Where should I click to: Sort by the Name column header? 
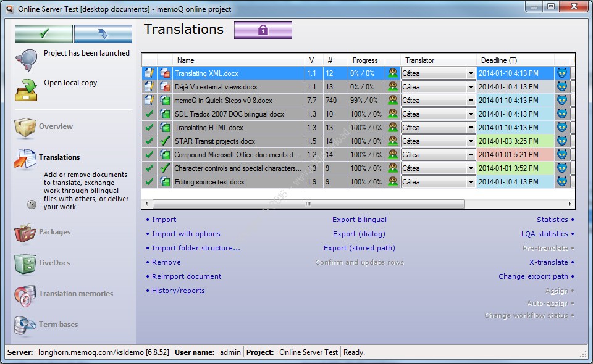[x=238, y=60]
